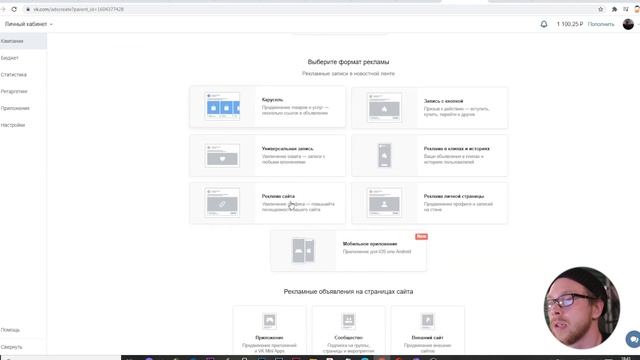Select the Реклама в клипах и историях title

pos(456,149)
